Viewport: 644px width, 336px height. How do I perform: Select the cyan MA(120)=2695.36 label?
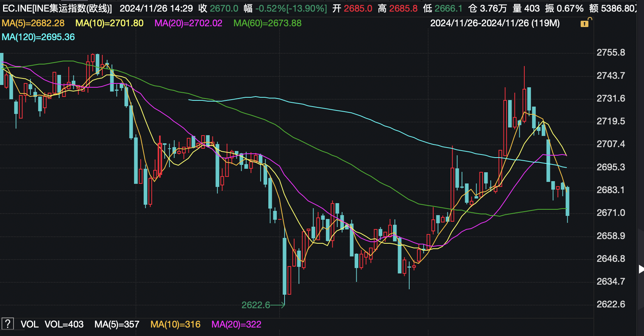38,37
